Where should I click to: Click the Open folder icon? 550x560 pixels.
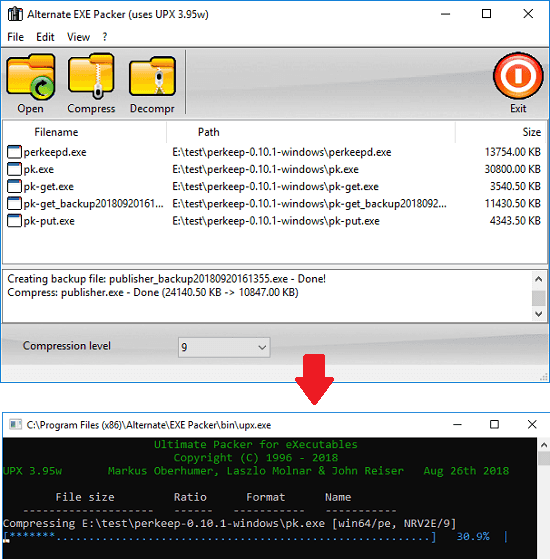click(31, 77)
